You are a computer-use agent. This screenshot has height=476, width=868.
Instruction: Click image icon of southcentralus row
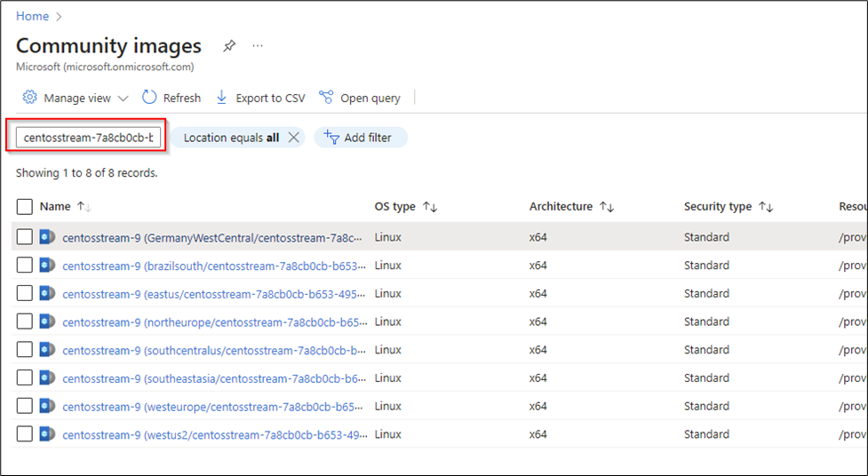[47, 351]
